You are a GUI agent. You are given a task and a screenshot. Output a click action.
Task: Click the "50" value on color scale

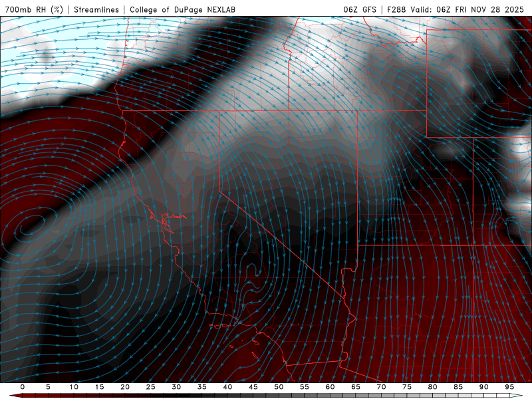pos(279,387)
